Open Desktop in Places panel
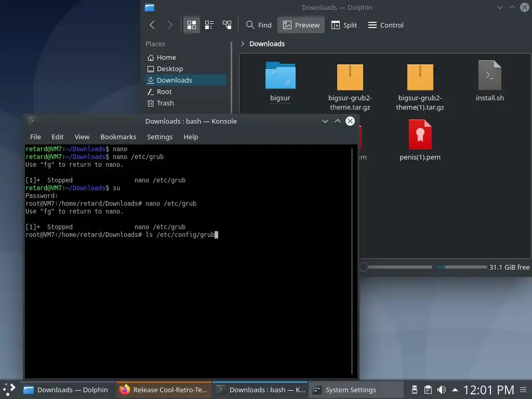 coord(186,69)
